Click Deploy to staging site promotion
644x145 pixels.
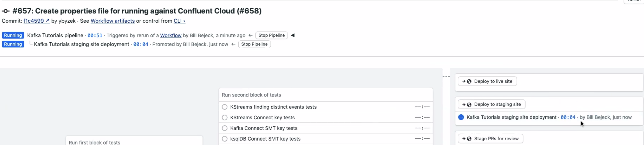(491, 104)
